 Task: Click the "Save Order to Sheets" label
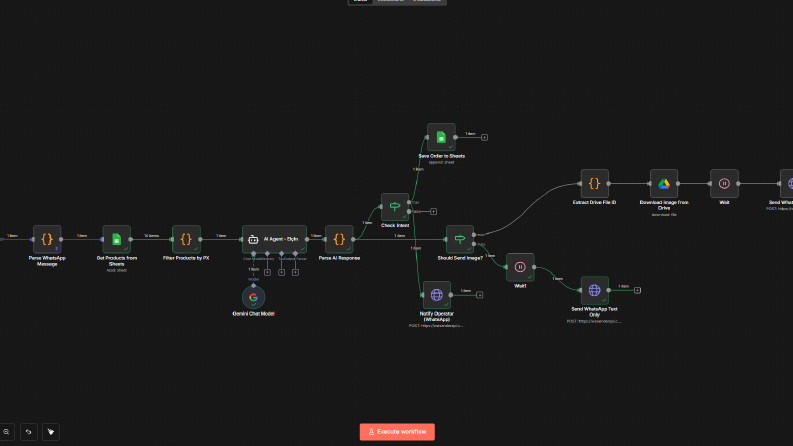[x=442, y=156]
